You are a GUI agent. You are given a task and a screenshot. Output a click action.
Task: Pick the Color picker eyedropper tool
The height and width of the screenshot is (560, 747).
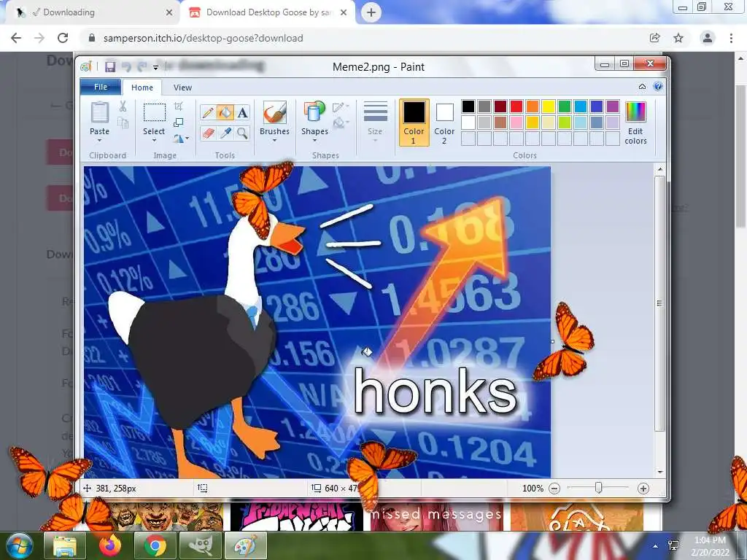pos(225,133)
